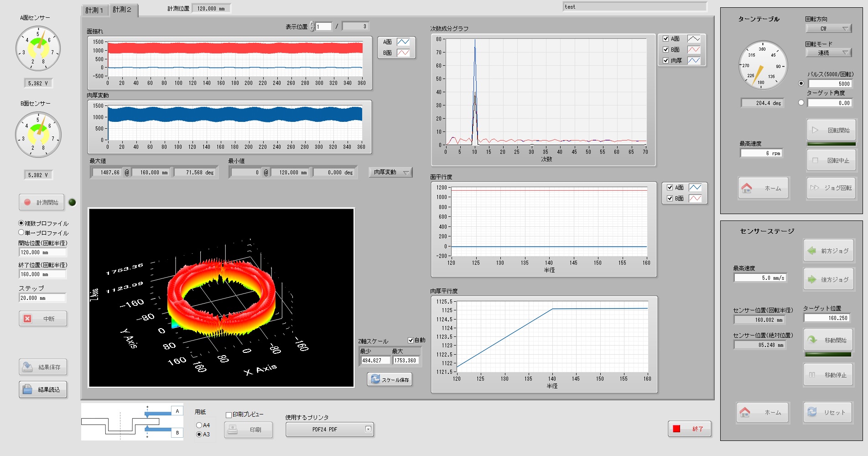Open the 回転モード 連続 dropdown
Screen dimensions: 868x456
pos(828,52)
